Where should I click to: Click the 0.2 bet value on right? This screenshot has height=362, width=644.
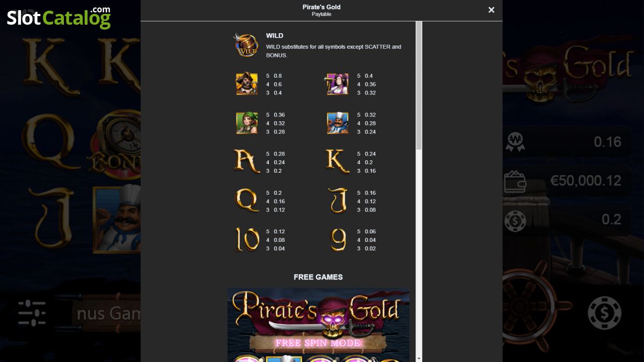[x=612, y=219]
